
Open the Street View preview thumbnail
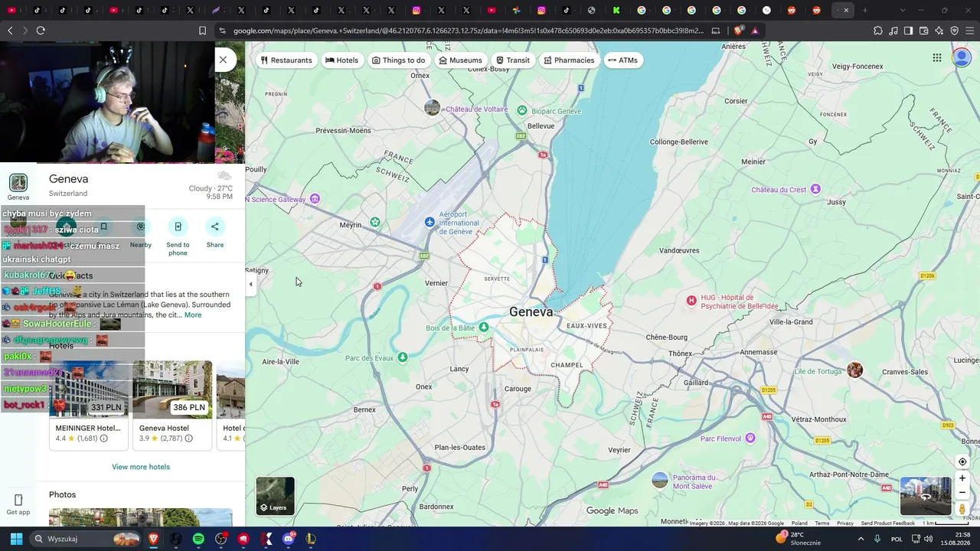[x=926, y=496]
